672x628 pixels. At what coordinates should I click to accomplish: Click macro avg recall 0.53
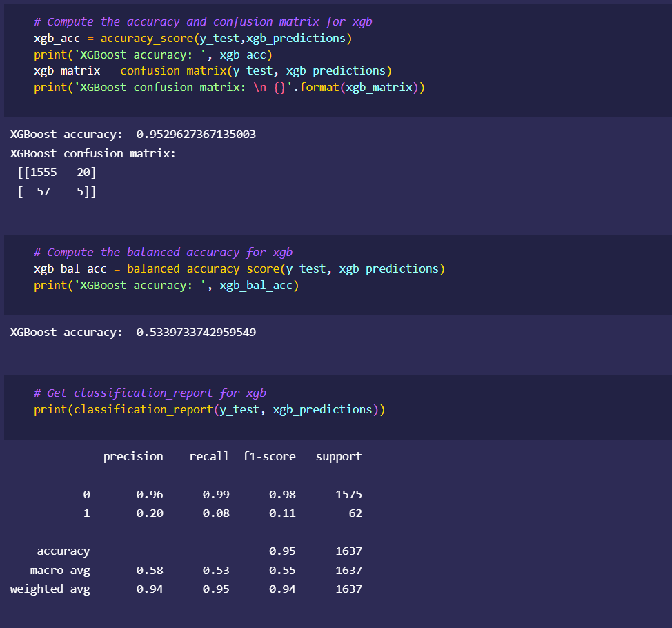pyautogui.click(x=216, y=571)
